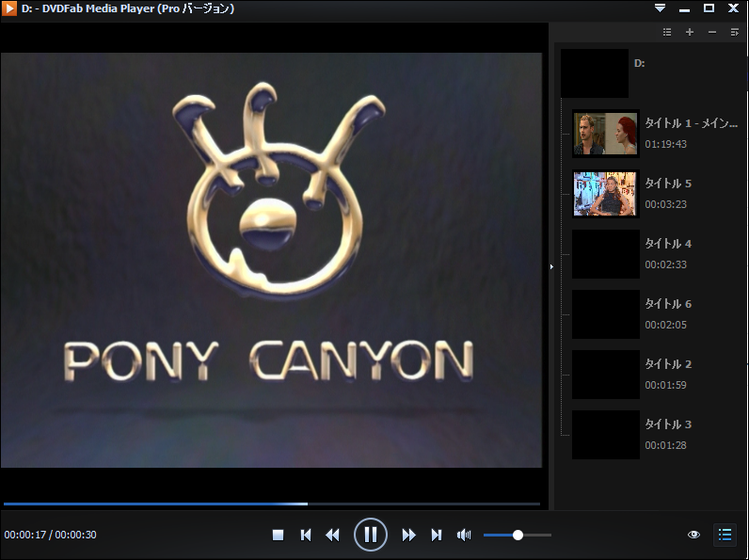Image resolution: width=749 pixels, height=560 pixels.
Task: Collapse playlist panel with side arrow
Action: click(x=551, y=266)
